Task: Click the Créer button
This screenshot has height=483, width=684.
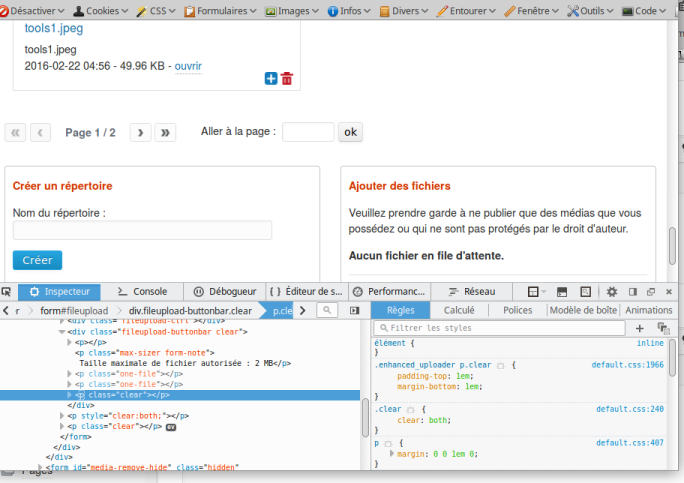Action: tap(38, 260)
